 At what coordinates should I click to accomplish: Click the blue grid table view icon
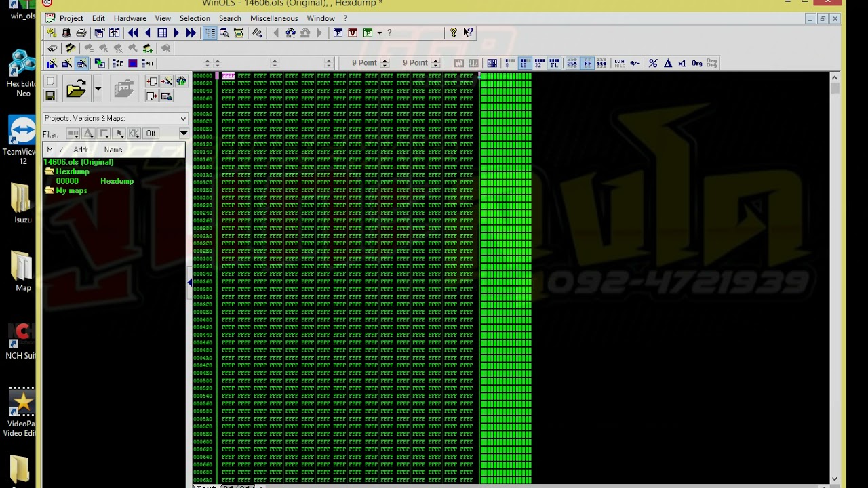[x=162, y=33]
